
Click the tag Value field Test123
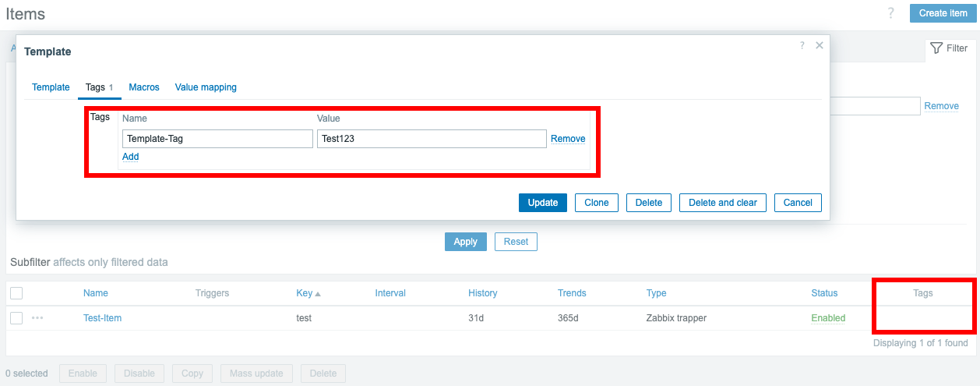[431, 139]
